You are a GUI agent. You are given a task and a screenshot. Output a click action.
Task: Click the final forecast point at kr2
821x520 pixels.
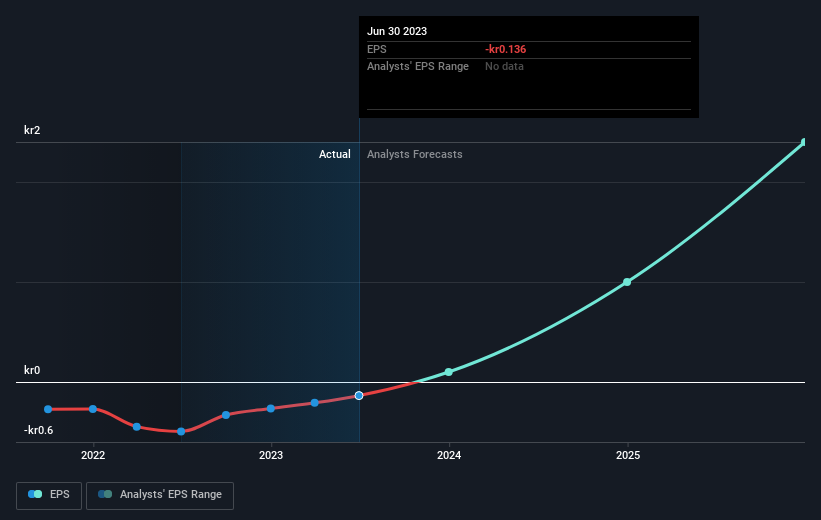[804, 142]
